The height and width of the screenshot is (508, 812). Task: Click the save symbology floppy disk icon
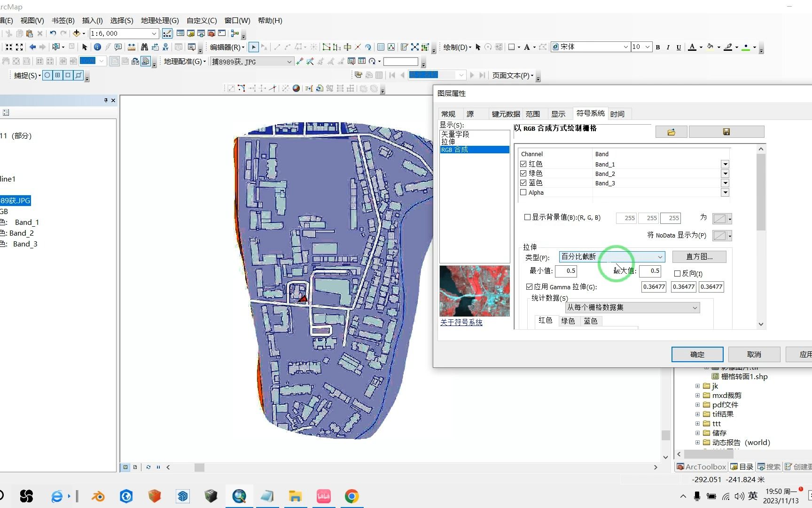[x=726, y=131]
